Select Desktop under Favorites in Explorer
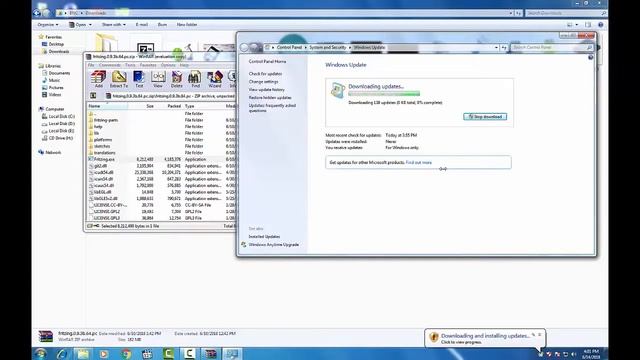This screenshot has height=360, width=640. [53, 44]
